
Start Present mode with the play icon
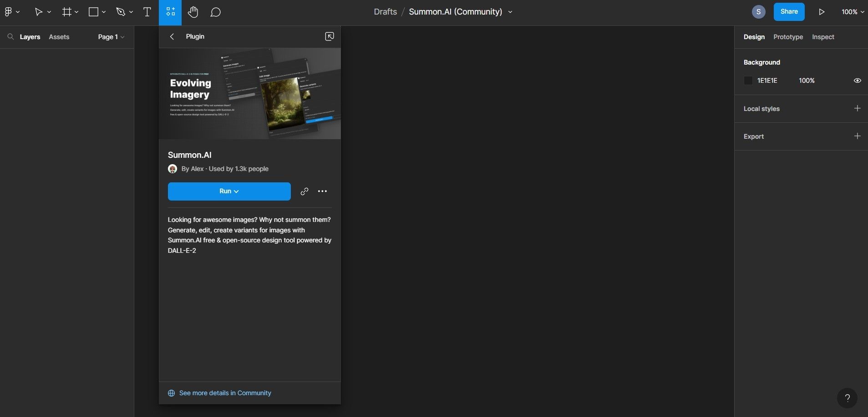click(821, 11)
